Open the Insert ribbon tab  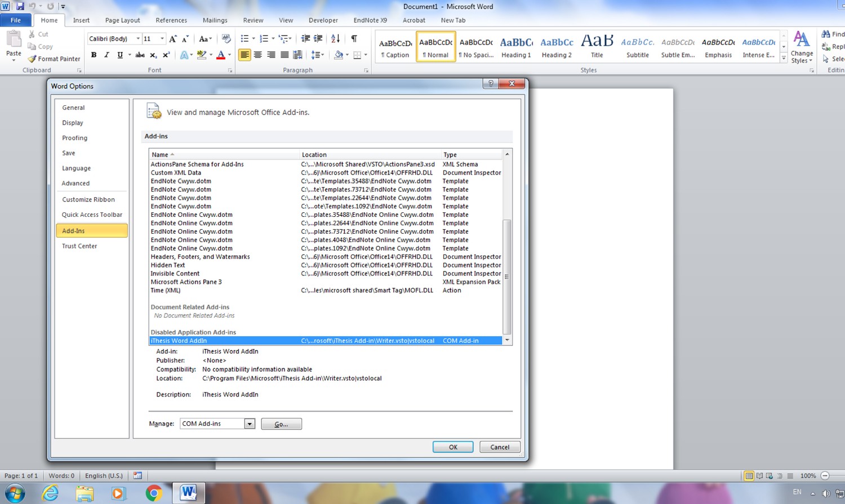click(81, 20)
